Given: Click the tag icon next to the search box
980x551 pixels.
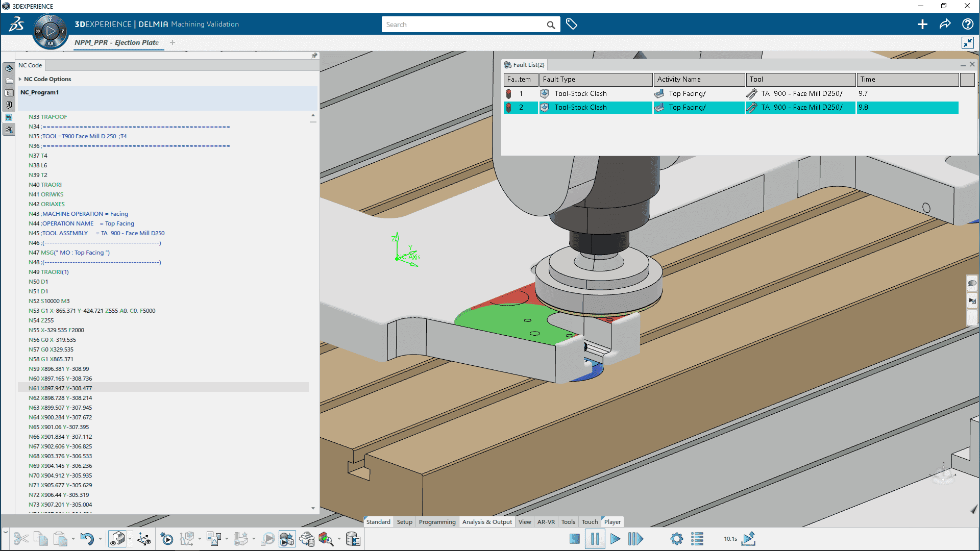Looking at the screenshot, I should 572,24.
